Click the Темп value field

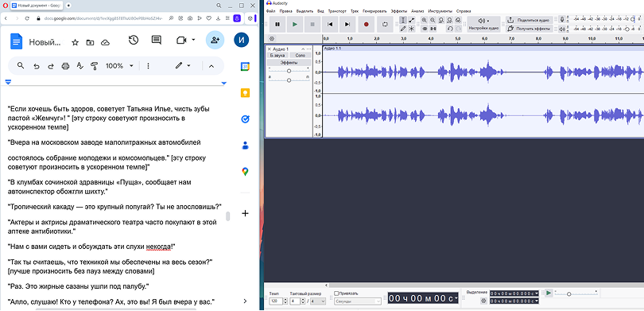(x=275, y=301)
